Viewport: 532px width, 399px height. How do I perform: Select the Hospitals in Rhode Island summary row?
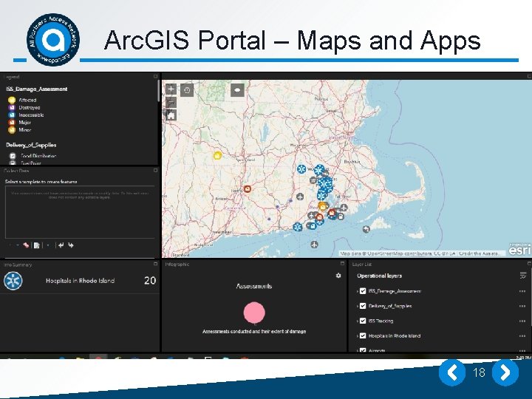point(80,281)
